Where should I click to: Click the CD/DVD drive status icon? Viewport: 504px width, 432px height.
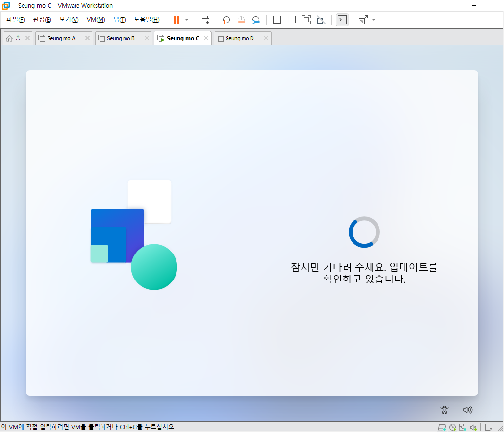point(453,427)
